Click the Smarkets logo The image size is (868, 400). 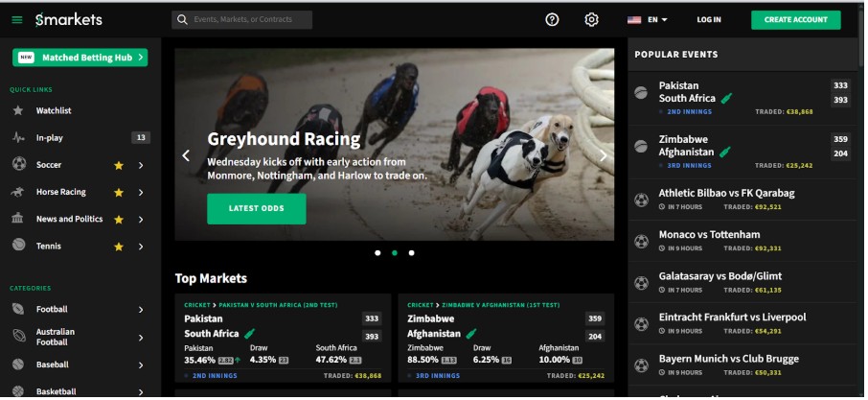[69, 19]
